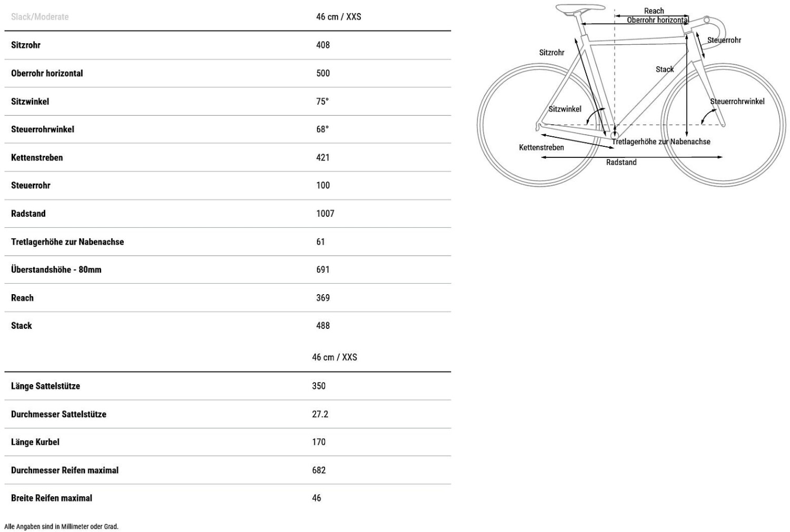The height and width of the screenshot is (532, 790).
Task: Click the Kettenstreben label in the bike diagram
Action: (541, 148)
